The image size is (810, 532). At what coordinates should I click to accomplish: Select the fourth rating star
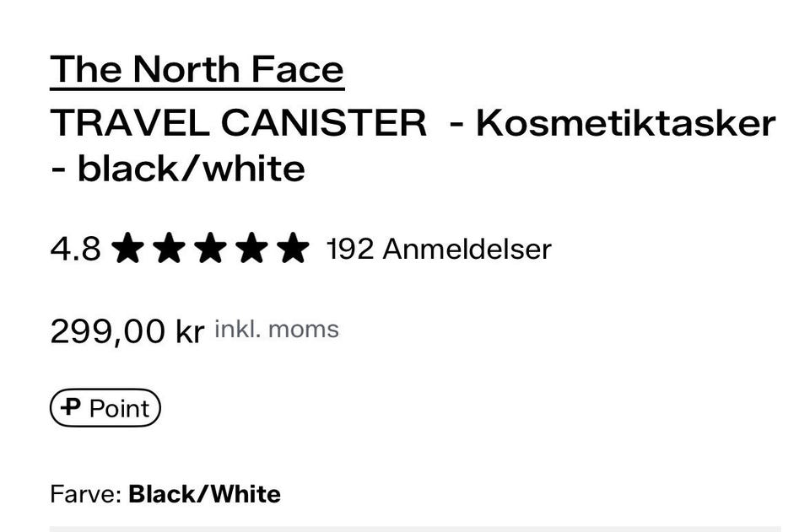(251, 250)
